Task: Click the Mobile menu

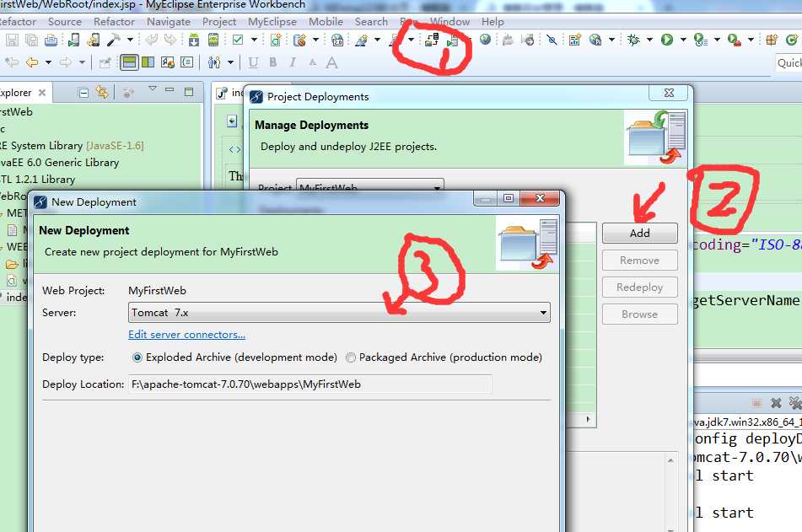Action: [326, 22]
